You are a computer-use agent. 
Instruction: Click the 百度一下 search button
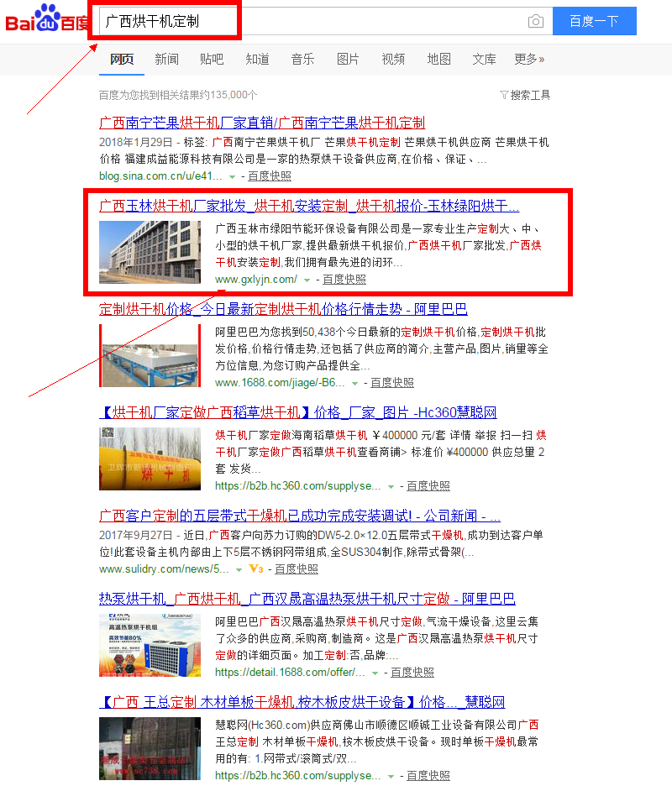pyautogui.click(x=594, y=21)
